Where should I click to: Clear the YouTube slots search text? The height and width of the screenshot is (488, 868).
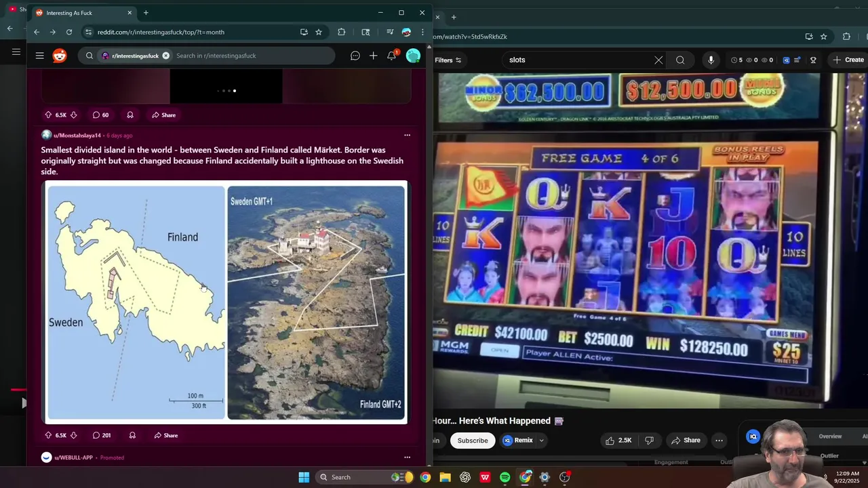tap(658, 60)
